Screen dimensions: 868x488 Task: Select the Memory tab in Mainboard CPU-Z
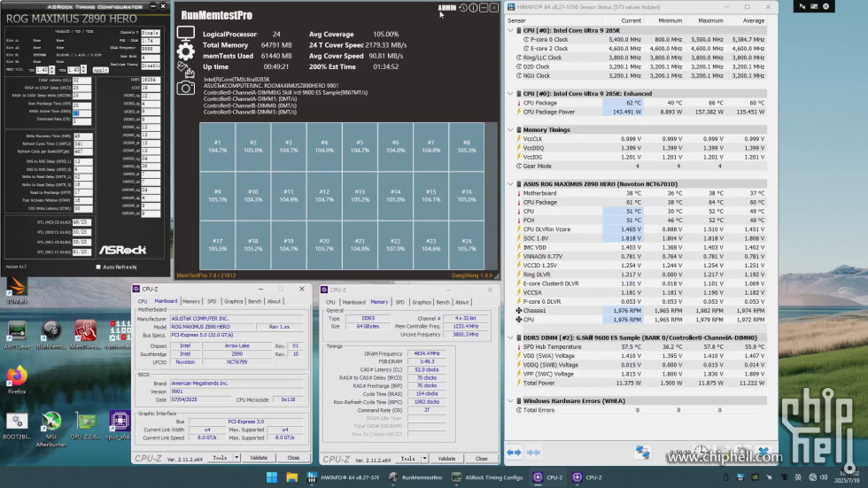[x=191, y=301]
